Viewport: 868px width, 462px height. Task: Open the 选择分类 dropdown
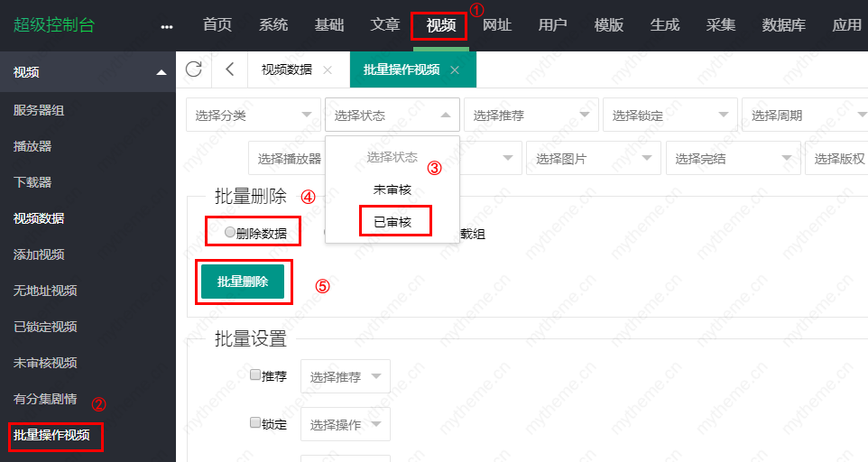[x=253, y=115]
